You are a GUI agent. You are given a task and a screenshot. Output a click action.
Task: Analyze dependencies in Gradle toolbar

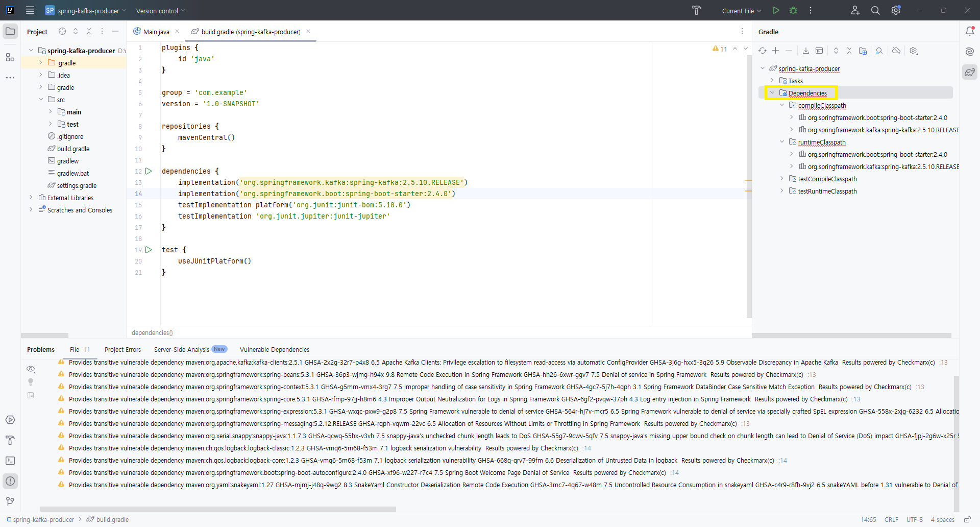click(879, 51)
